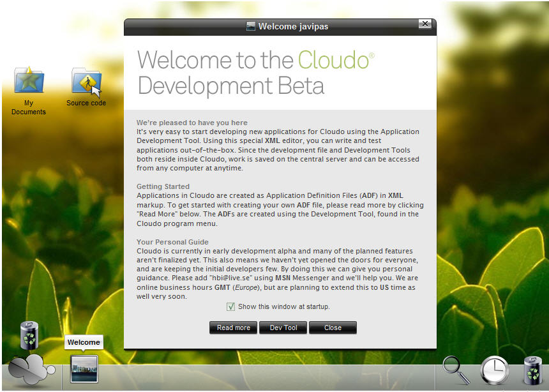Open the magnifying glass search in the dock

(x=456, y=370)
